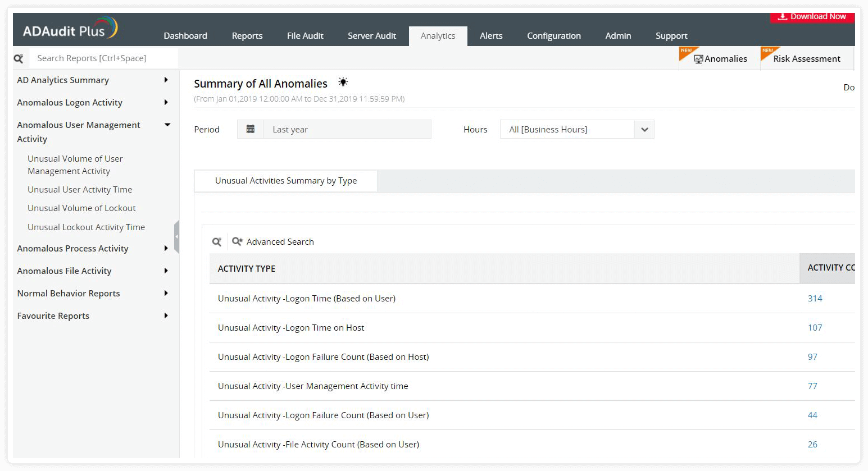Image resolution: width=868 pixels, height=471 pixels.
Task: Expand Anomalous Process Activity arrow
Action: click(x=166, y=249)
